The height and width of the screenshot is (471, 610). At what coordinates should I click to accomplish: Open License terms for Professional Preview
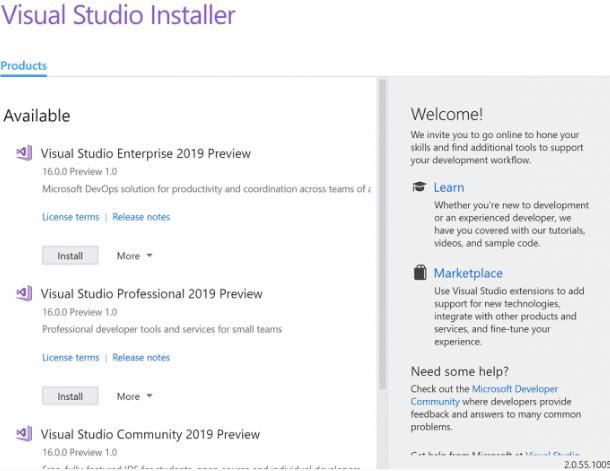(x=70, y=357)
